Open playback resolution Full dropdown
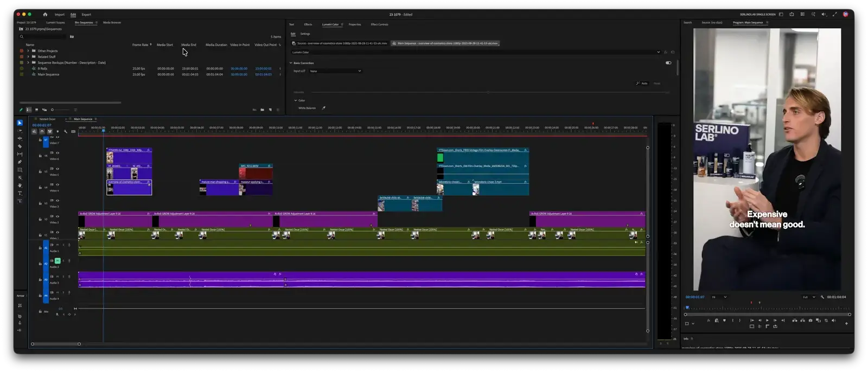This screenshot has height=372, width=868. 809,297
